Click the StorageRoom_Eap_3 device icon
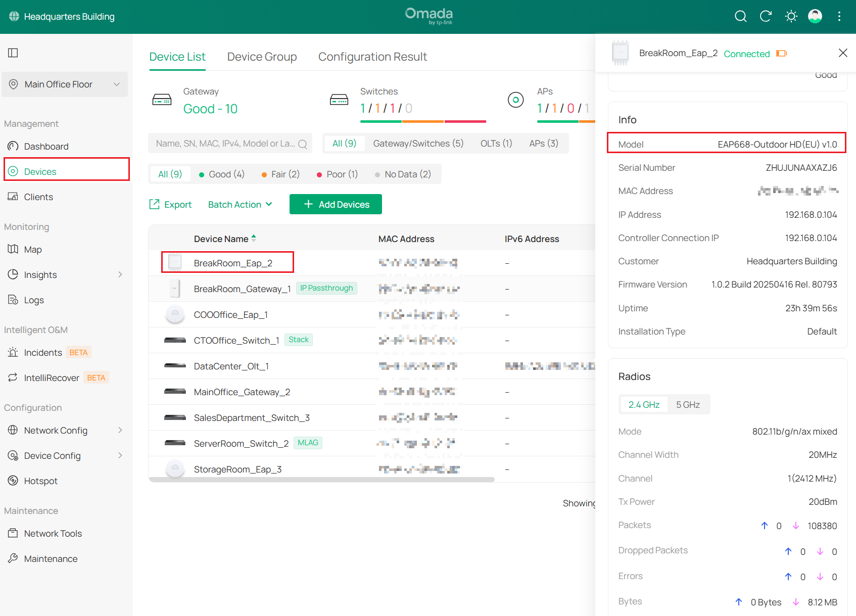Screen dimensions: 856x616 tap(175, 468)
